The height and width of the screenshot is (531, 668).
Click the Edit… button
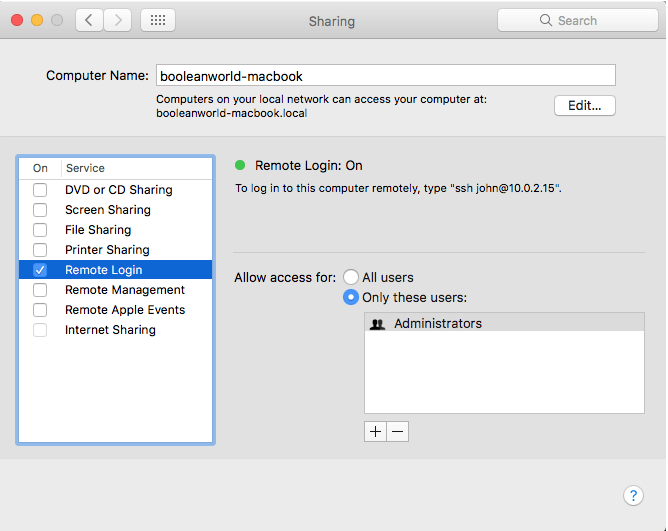[584, 106]
